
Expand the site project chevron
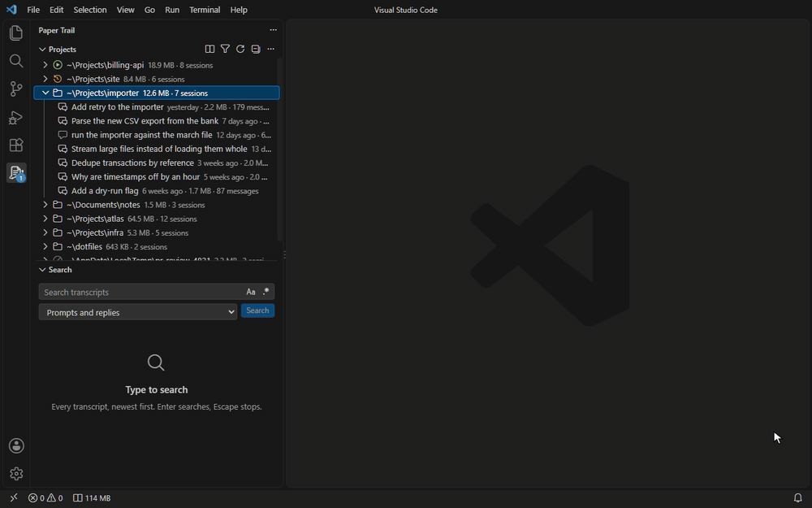[x=45, y=79]
